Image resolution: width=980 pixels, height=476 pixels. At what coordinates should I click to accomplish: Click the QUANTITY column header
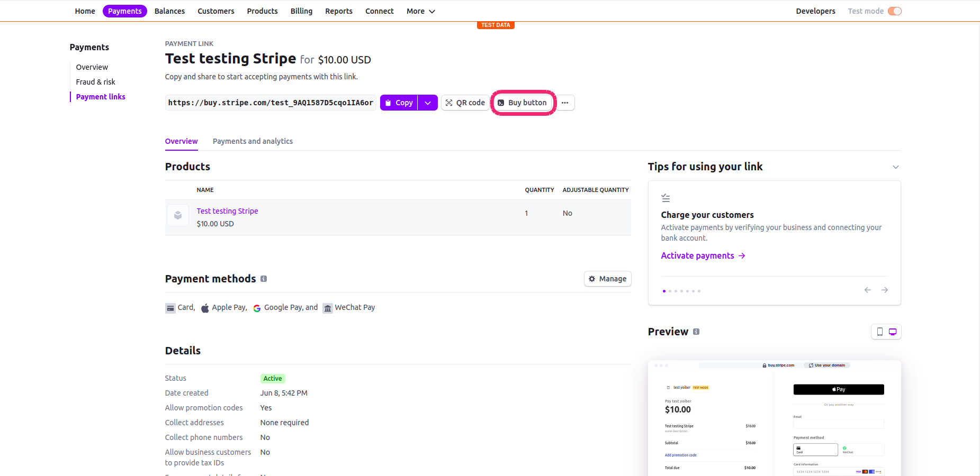tap(540, 190)
